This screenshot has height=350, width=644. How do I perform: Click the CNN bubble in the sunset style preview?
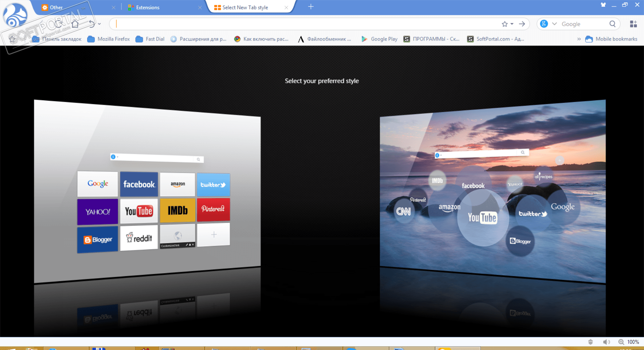[x=404, y=211]
